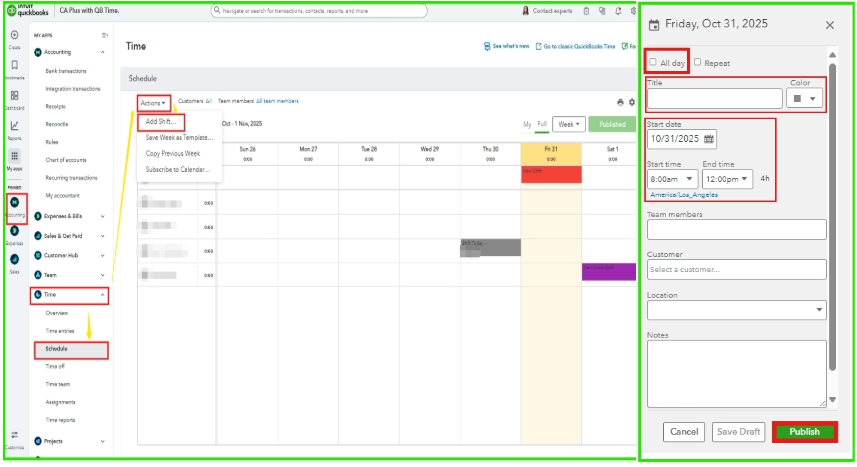Click Customize icon at bottom of rail
857x467 pixels.
pyautogui.click(x=15, y=435)
